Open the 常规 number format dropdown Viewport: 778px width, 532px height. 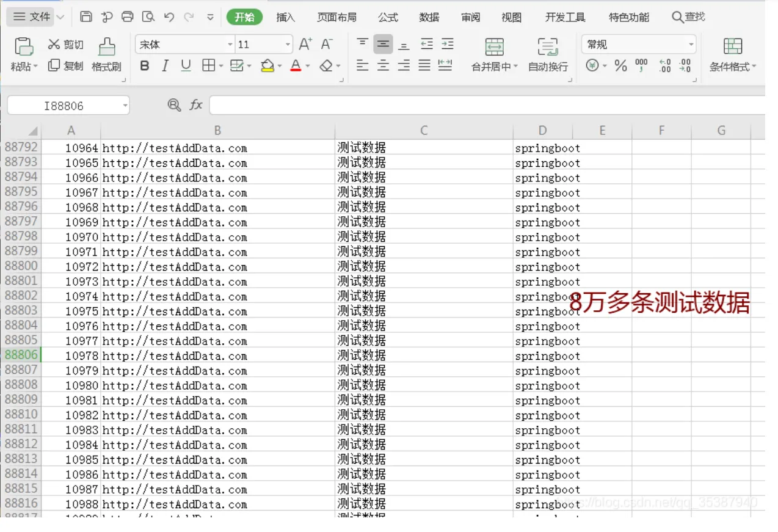click(691, 45)
